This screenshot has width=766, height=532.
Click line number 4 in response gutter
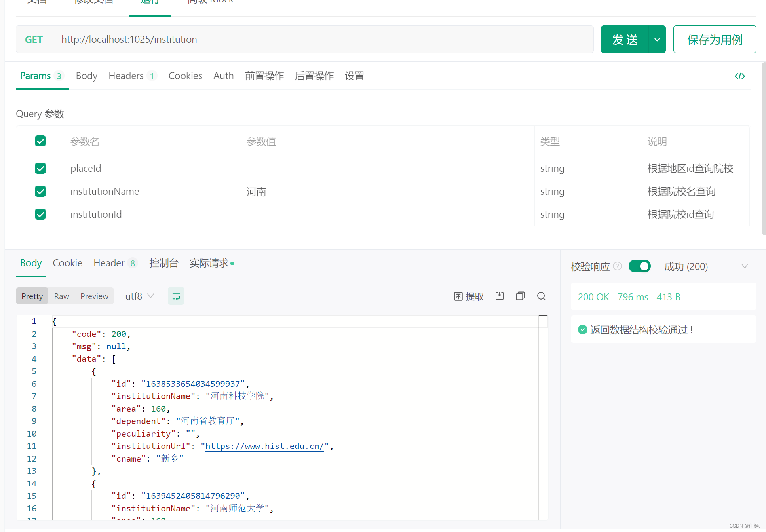coord(34,359)
